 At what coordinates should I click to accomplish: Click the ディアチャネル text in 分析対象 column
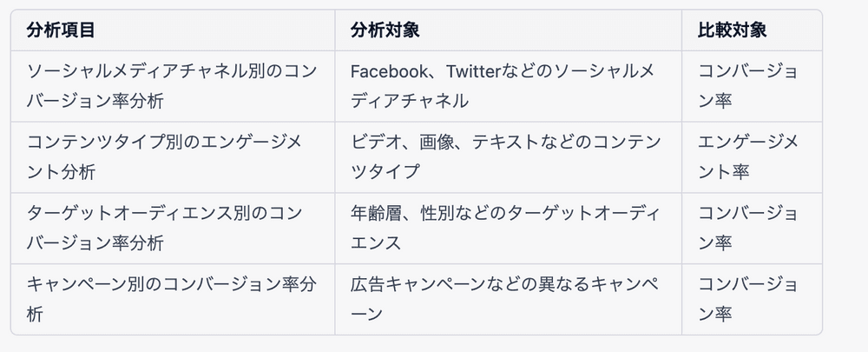click(x=410, y=101)
